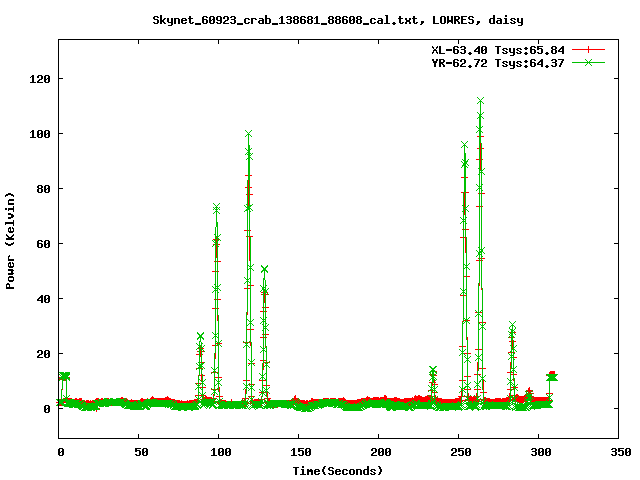
Task: Click the green peak marker at 100 Kelvin
Action: pos(249,133)
